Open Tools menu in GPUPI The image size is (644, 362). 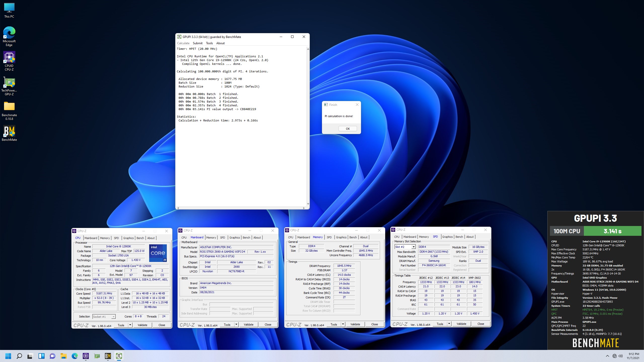[x=209, y=43]
